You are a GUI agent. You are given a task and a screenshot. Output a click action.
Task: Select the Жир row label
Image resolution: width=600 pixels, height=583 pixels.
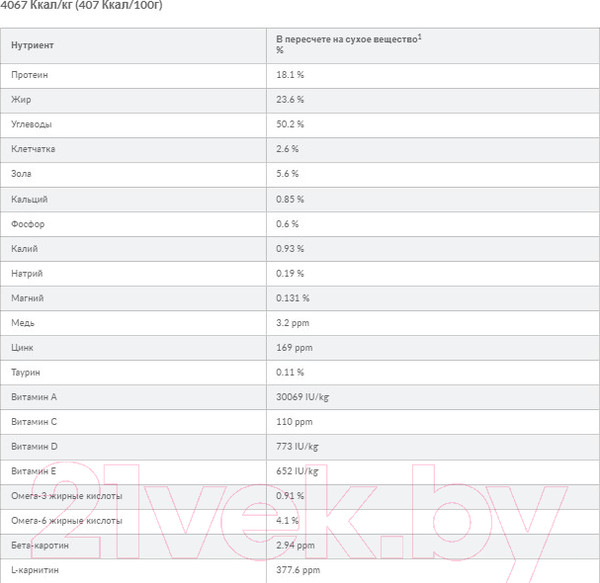[22, 100]
